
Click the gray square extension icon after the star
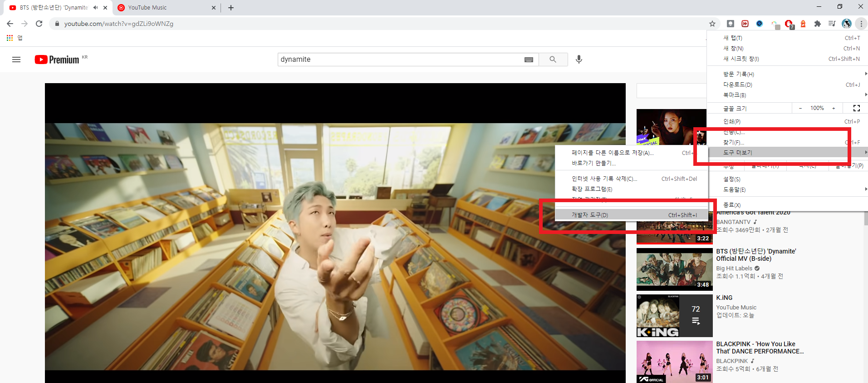[731, 24]
